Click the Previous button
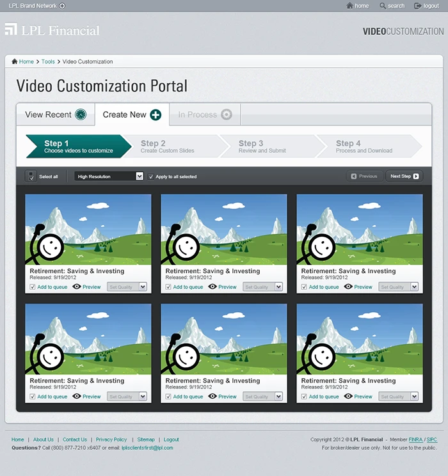This screenshot has height=476, width=448. coord(364,176)
